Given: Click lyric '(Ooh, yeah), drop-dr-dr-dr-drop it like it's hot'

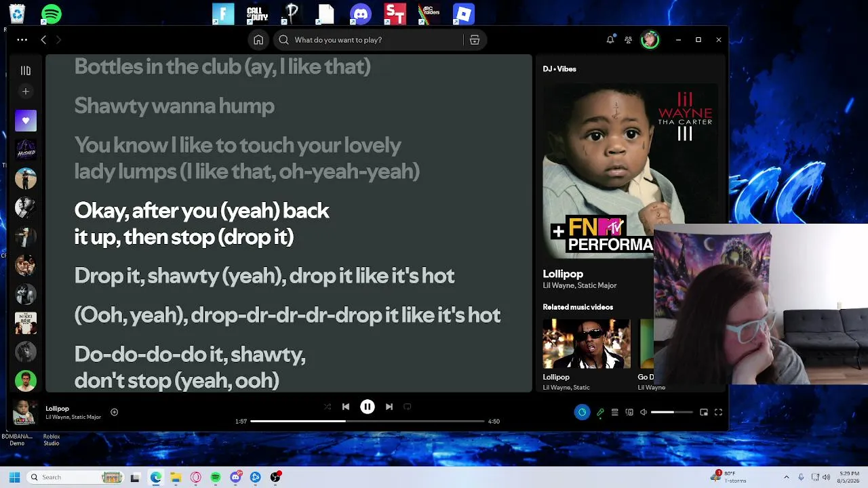Looking at the screenshot, I should tap(288, 315).
